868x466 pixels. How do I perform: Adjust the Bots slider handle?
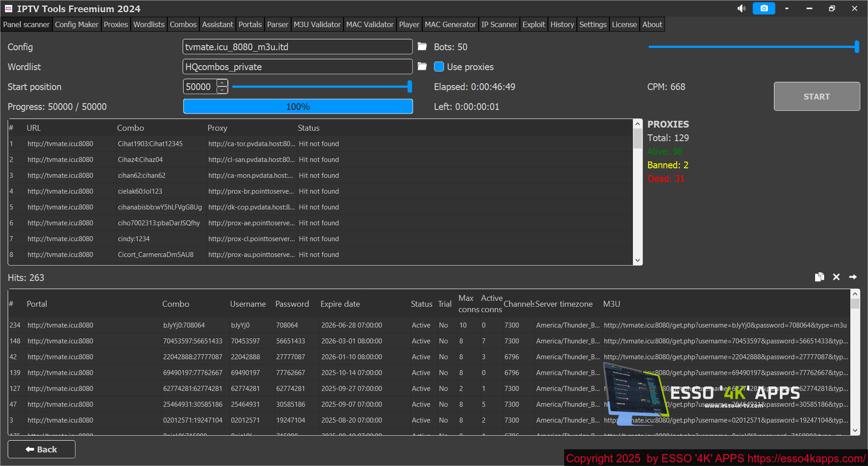[x=857, y=47]
